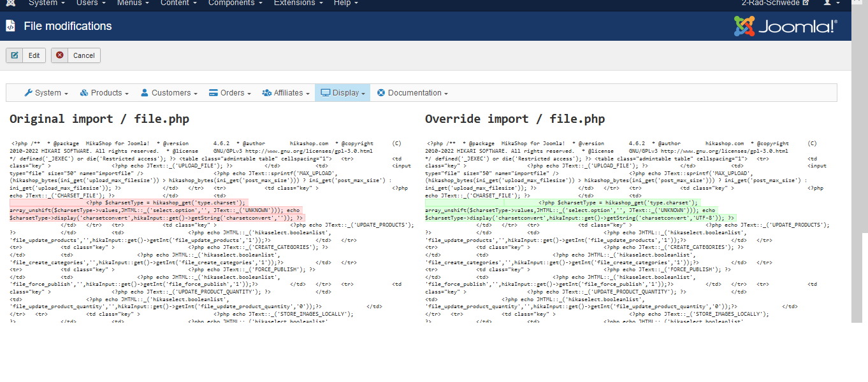Click the external link icon after 2-Rad-Schwede

tap(806, 3)
